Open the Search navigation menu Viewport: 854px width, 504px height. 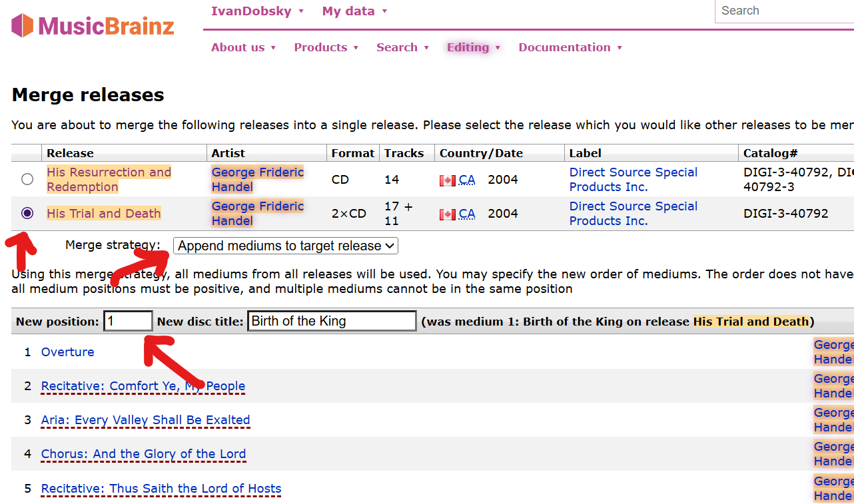tap(402, 47)
